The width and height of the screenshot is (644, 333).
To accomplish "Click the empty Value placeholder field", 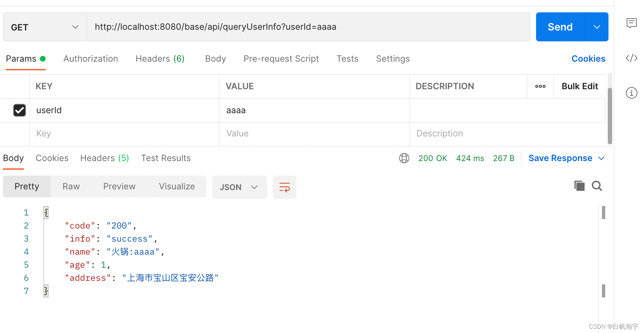I will pos(314,133).
